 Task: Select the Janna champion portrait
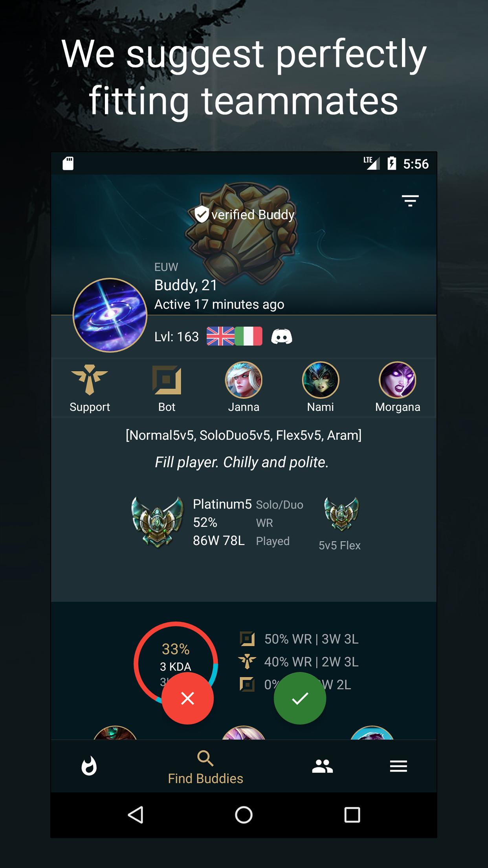pyautogui.click(x=244, y=380)
